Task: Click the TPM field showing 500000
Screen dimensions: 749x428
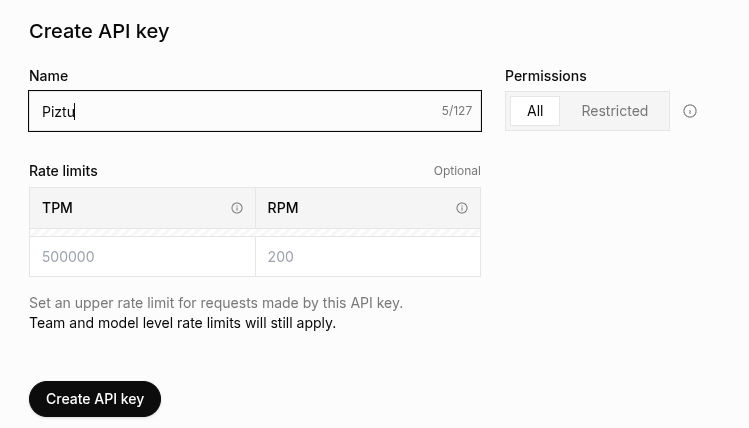Action: coord(142,257)
